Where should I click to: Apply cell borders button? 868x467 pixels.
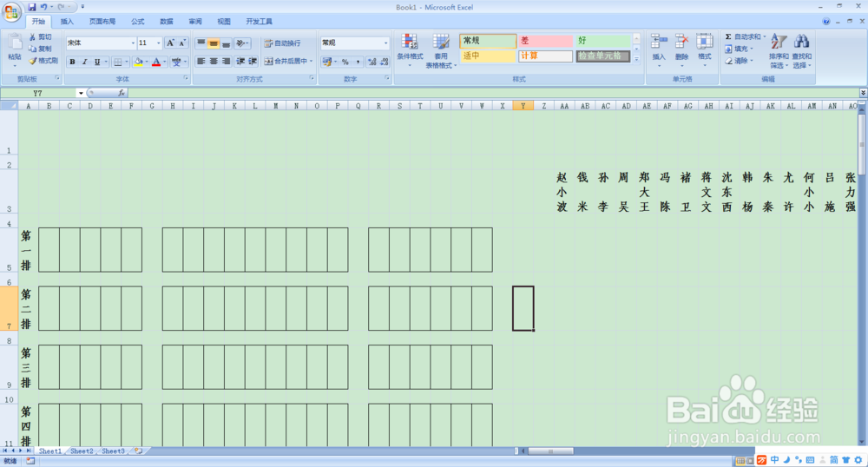point(117,62)
